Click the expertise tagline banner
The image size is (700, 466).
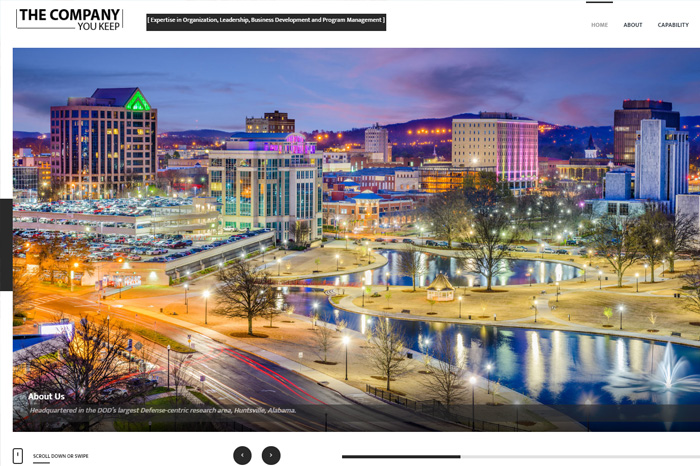[x=266, y=20]
